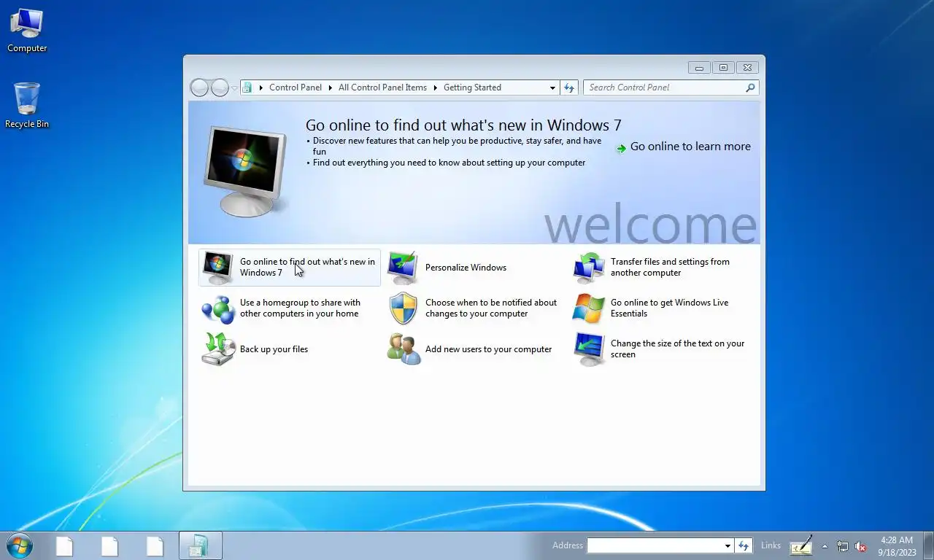Image resolution: width=934 pixels, height=560 pixels.
Task: Open Recycle Bin on the desktop
Action: pyautogui.click(x=27, y=106)
